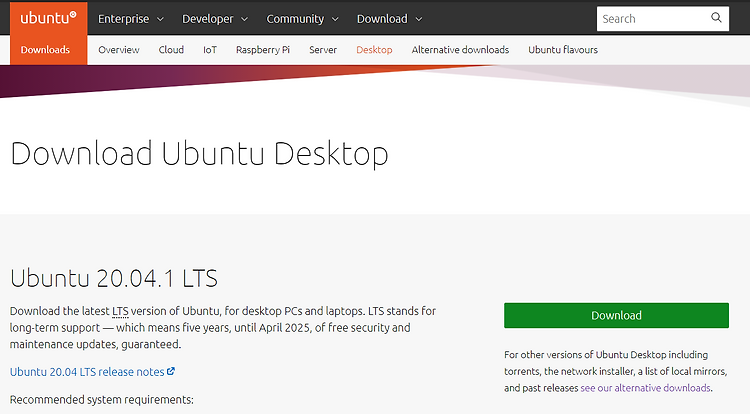Switch to the Overview tab
Screen dimensions: 750x414
(119, 50)
